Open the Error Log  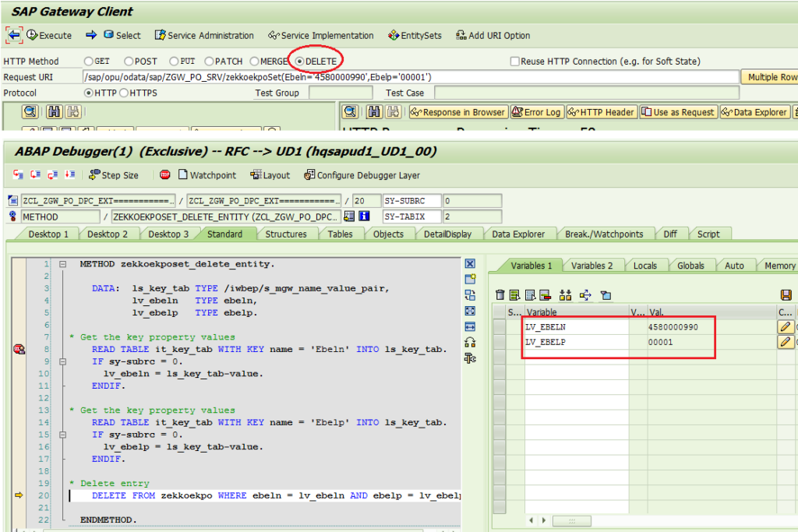[536, 112]
